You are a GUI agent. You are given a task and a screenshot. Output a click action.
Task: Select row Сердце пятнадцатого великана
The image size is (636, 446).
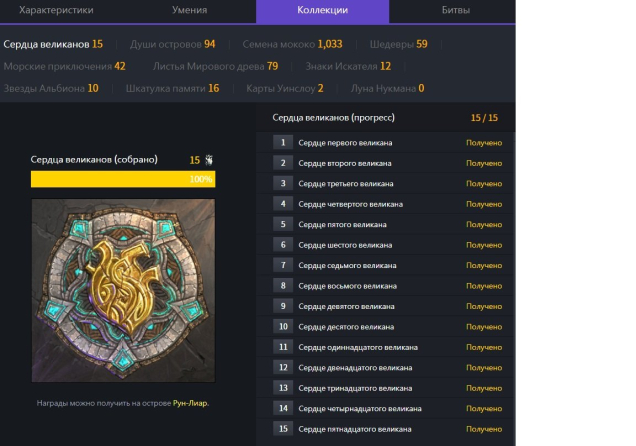386,429
